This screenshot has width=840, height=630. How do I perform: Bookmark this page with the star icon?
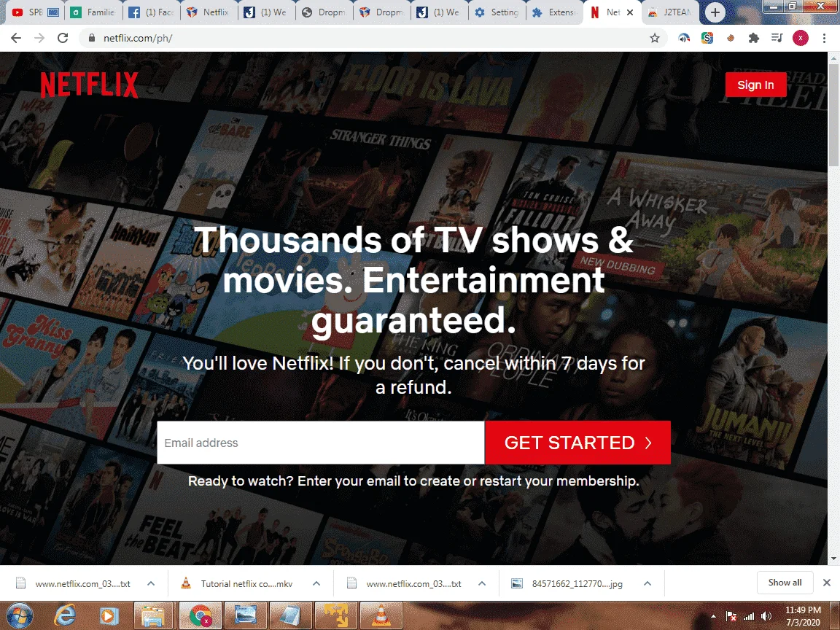[655, 38]
